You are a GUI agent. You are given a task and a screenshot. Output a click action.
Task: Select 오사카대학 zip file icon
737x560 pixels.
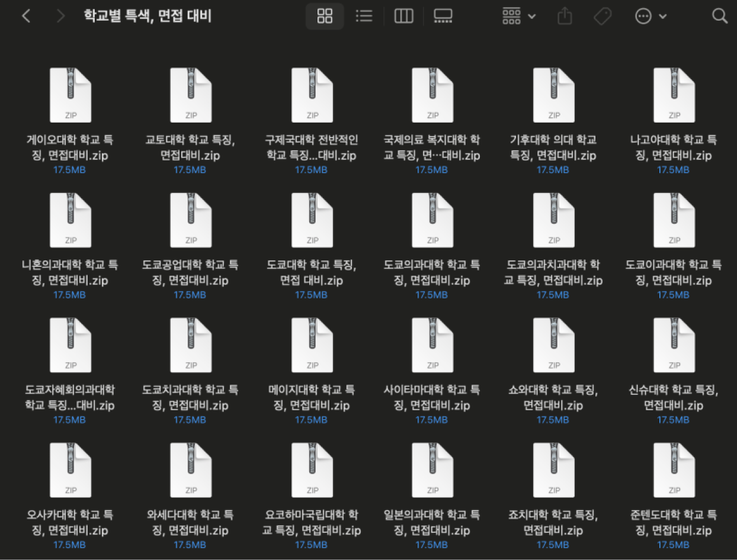tap(70, 470)
